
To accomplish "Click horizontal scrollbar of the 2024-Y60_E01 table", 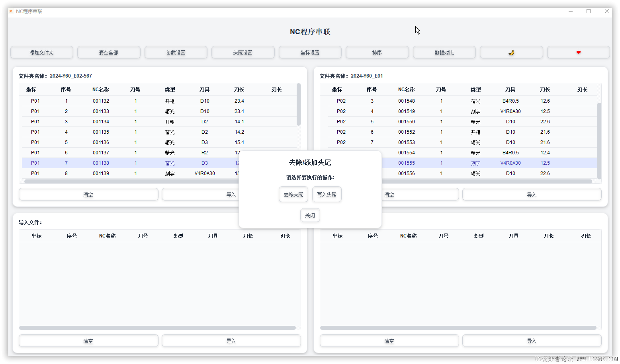I will click(487, 181).
